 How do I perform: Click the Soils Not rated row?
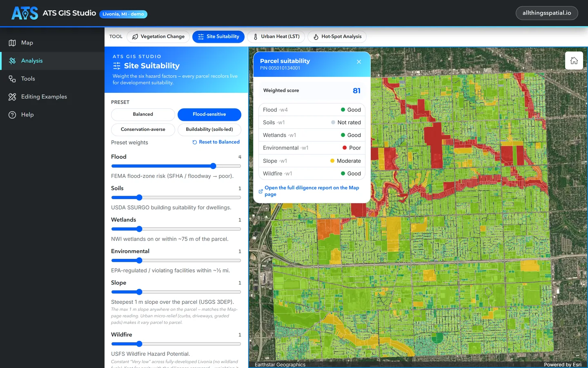[x=312, y=123]
